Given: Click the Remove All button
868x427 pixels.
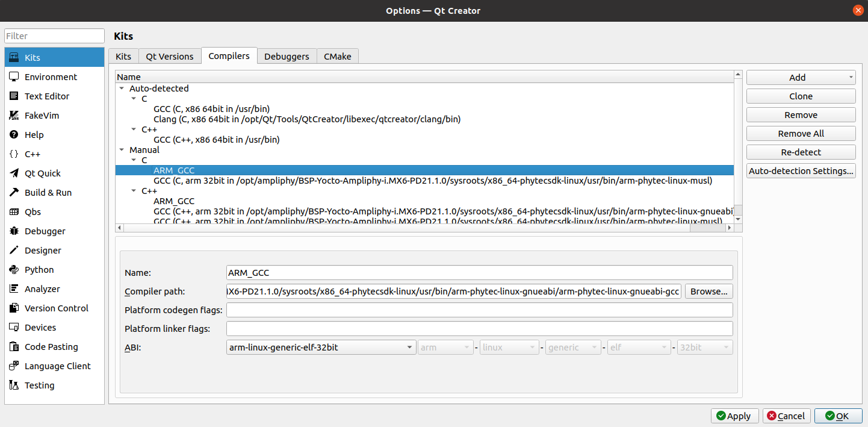Looking at the screenshot, I should pos(801,134).
